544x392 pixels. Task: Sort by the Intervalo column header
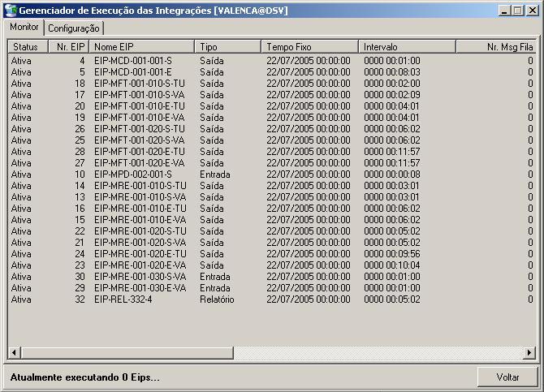pos(406,47)
